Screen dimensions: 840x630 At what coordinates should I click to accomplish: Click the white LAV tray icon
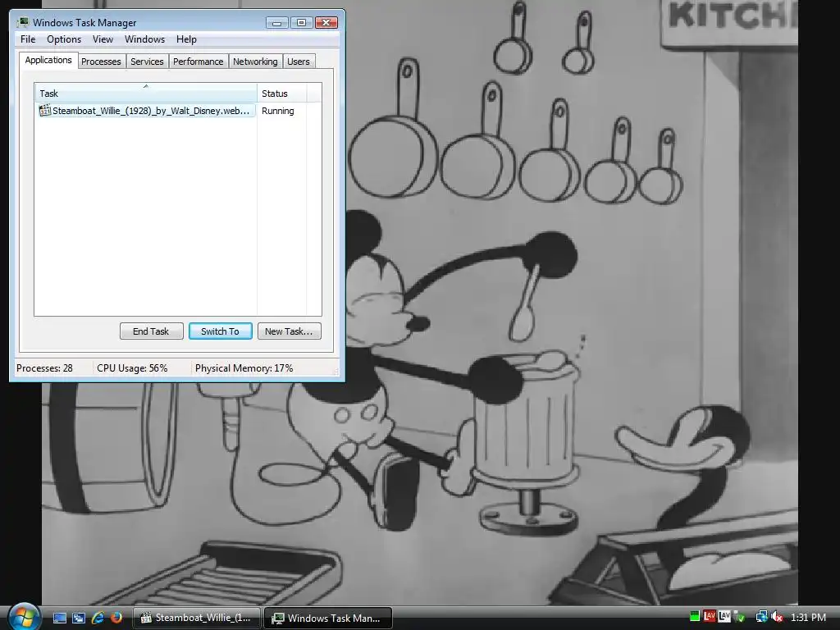[x=724, y=617]
